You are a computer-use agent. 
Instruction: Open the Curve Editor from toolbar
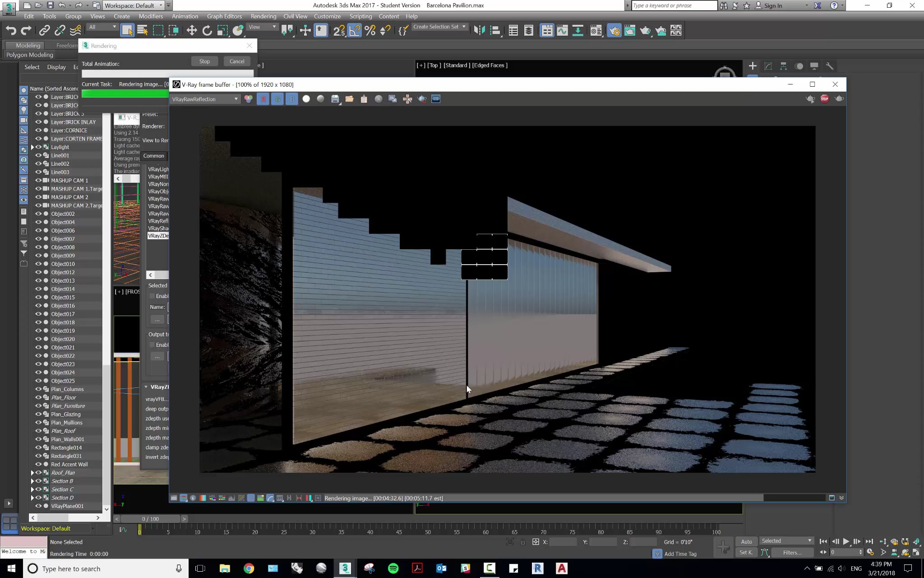point(562,30)
